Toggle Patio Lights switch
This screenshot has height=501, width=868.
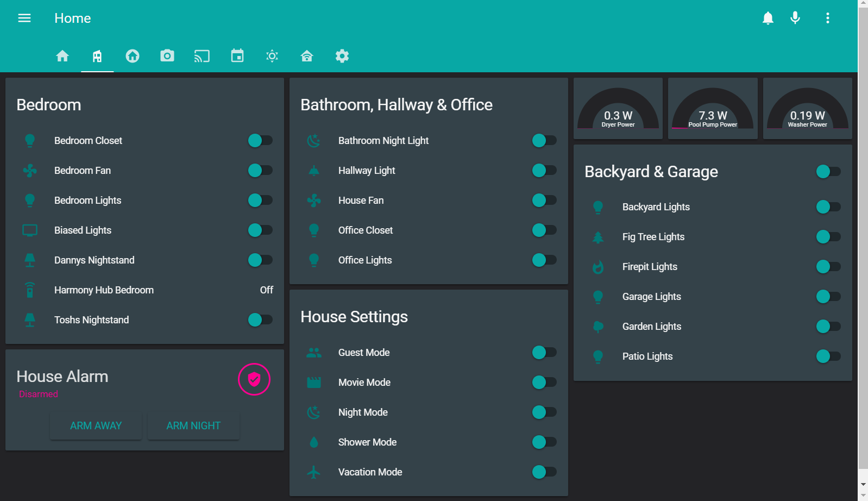pyautogui.click(x=828, y=356)
